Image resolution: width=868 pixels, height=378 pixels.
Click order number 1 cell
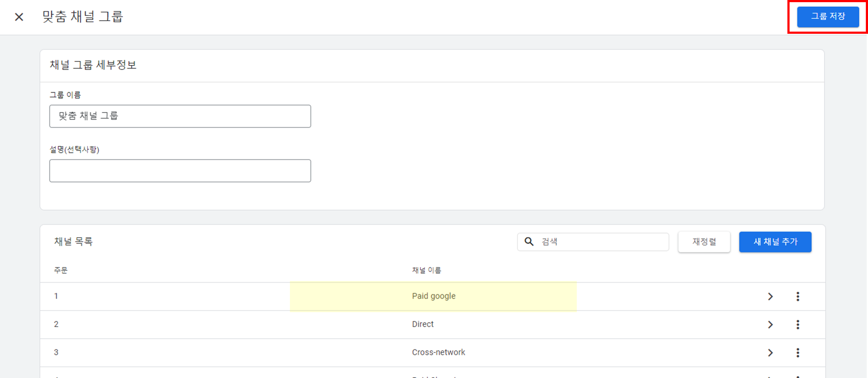[56, 296]
